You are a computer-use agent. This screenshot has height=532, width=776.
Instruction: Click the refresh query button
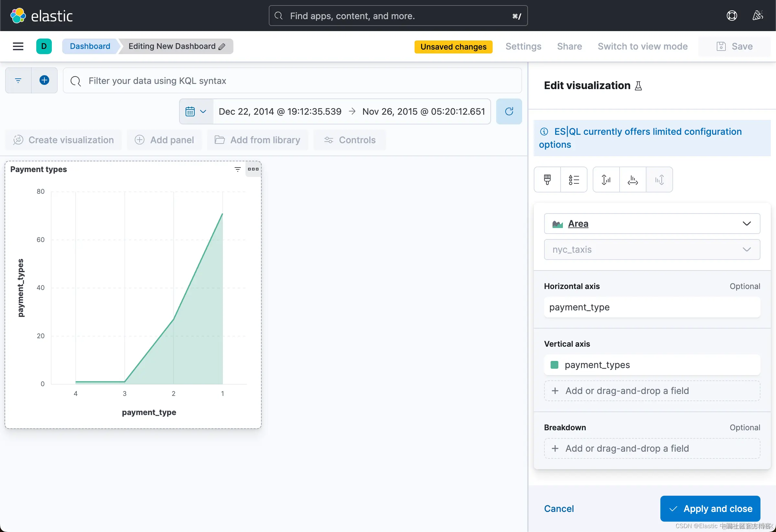pyautogui.click(x=508, y=111)
